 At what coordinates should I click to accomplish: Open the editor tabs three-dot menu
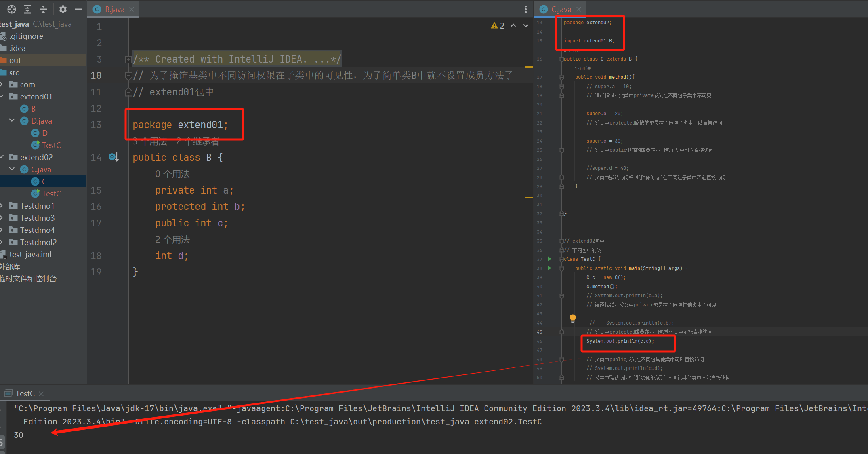pos(525,9)
